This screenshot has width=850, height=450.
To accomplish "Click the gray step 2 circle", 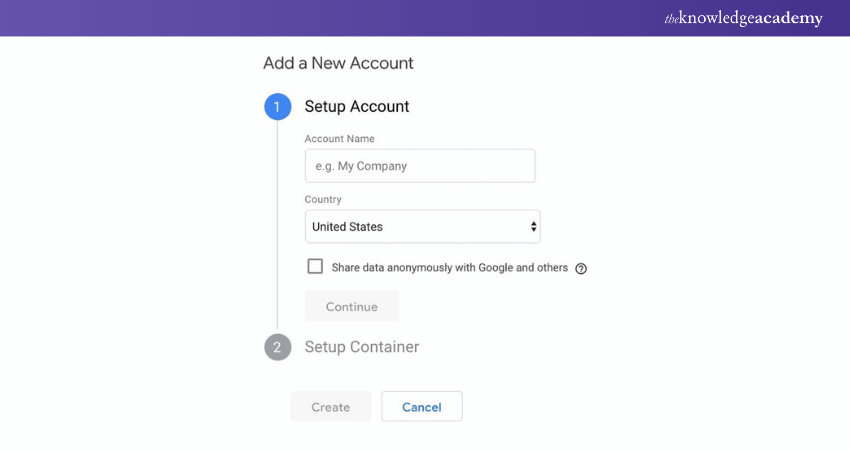I will coord(277,347).
